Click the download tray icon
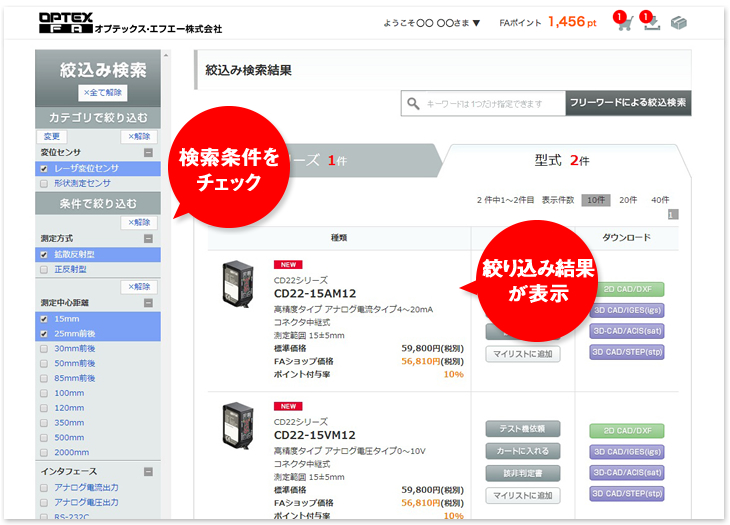The image size is (730, 525). coord(651,23)
